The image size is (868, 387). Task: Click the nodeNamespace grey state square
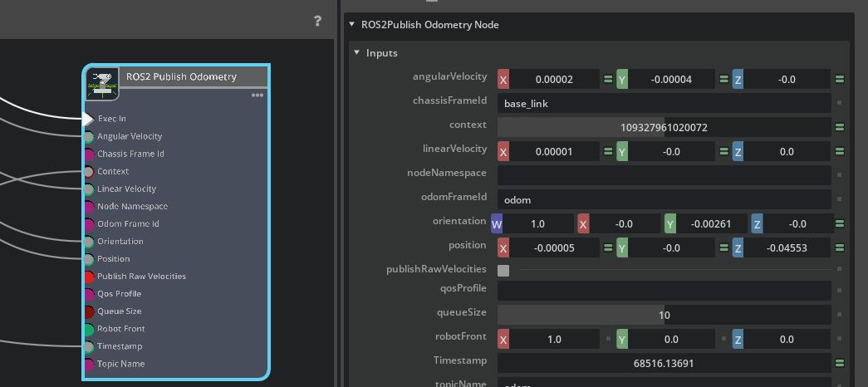(x=839, y=175)
